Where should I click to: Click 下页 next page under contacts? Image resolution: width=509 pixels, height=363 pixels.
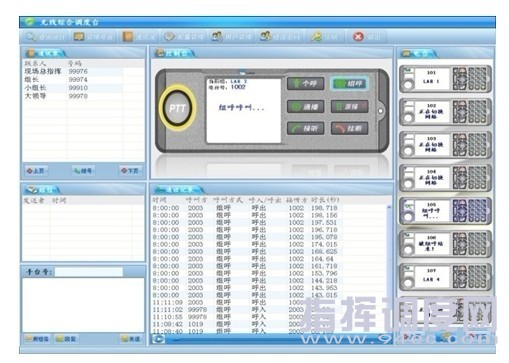pos(130,171)
